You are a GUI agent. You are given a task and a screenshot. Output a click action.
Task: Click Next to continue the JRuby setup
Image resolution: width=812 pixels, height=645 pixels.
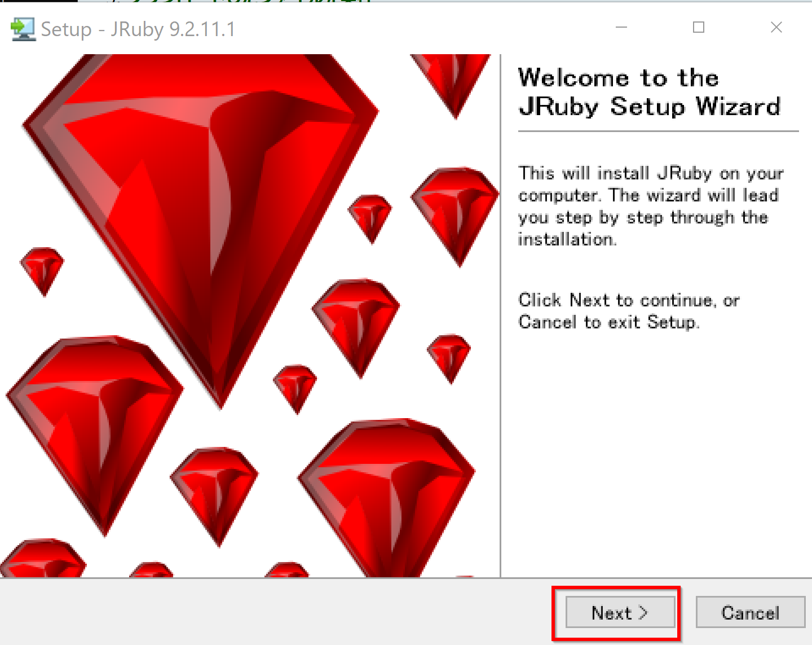620,612
